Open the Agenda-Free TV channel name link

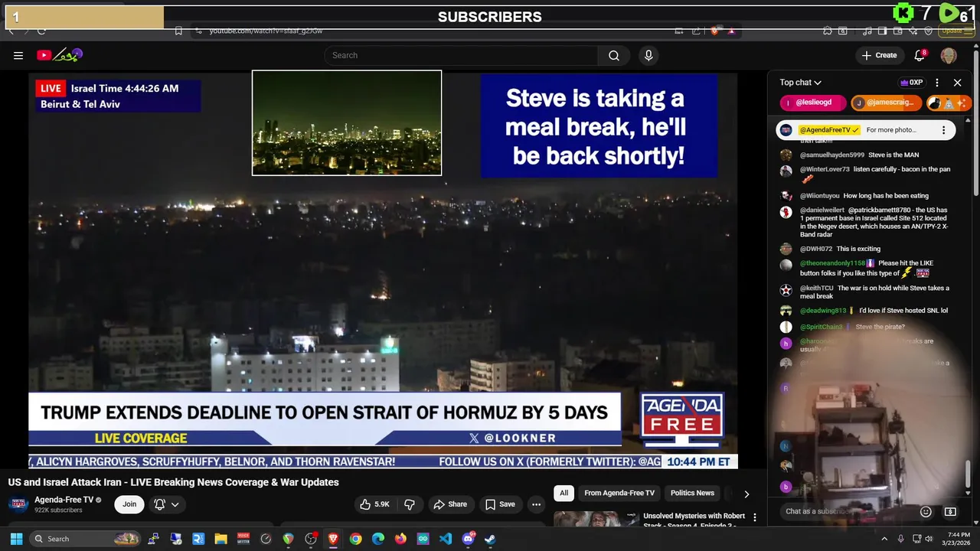(64, 500)
